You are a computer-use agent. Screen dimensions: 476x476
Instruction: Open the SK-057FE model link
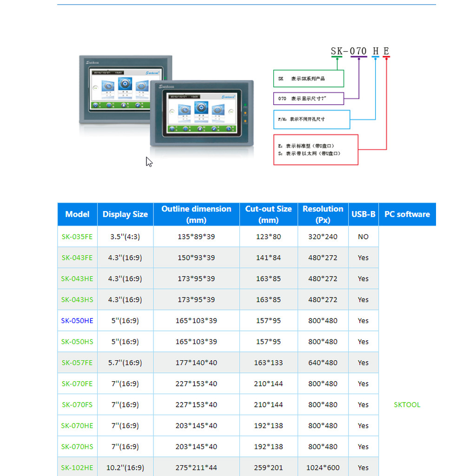[x=77, y=363]
